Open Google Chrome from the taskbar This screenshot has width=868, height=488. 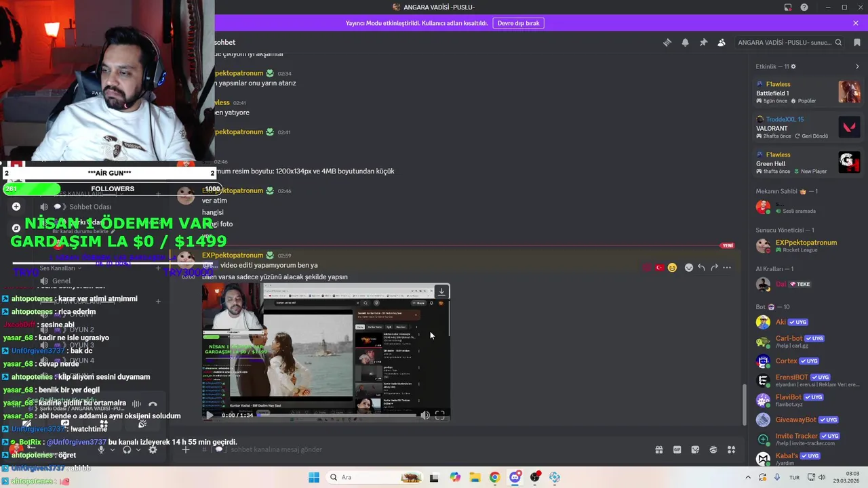(x=494, y=477)
